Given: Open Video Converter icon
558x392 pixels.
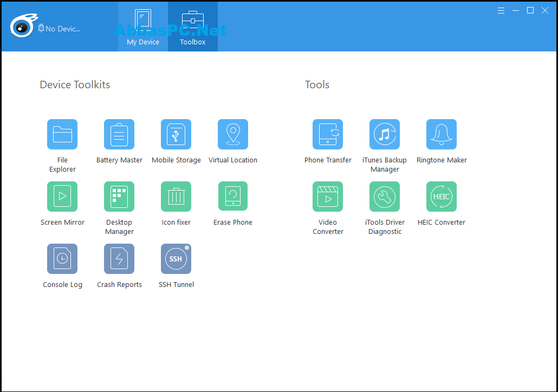Looking at the screenshot, I should tap(328, 197).
